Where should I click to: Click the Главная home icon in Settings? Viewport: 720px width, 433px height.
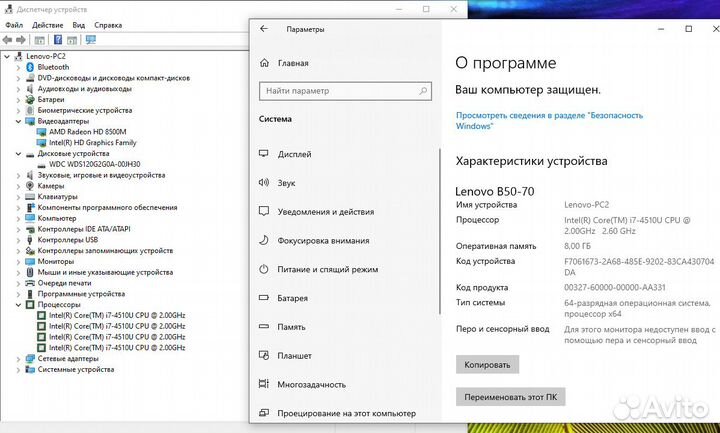(x=264, y=63)
